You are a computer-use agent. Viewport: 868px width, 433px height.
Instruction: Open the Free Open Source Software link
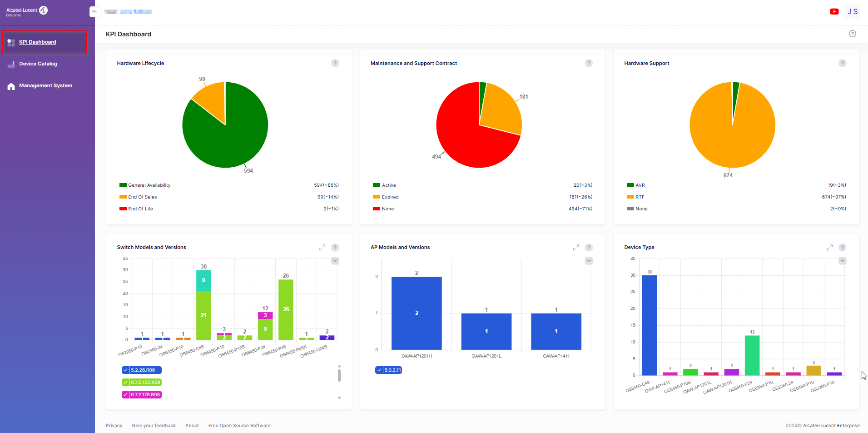click(x=239, y=426)
